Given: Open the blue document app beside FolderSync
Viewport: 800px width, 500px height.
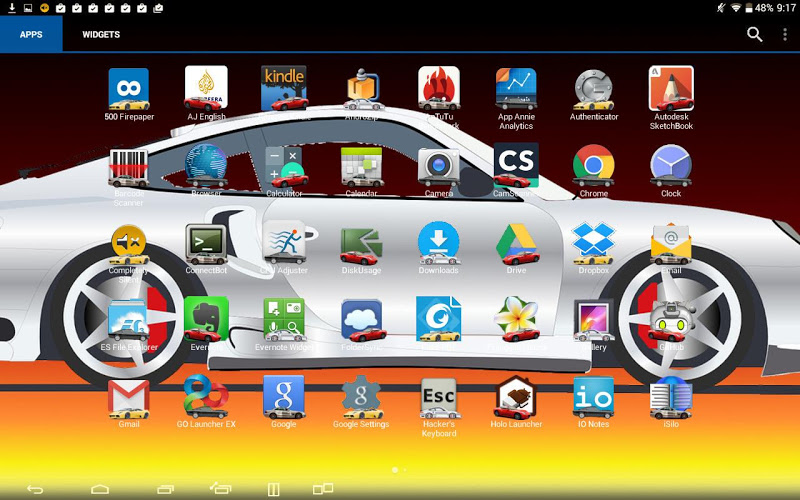Looking at the screenshot, I should pos(439,319).
